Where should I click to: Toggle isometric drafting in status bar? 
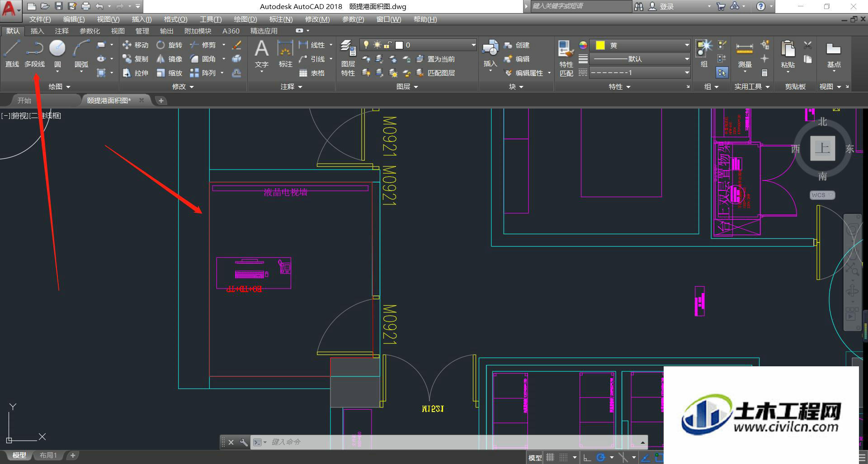click(623, 457)
